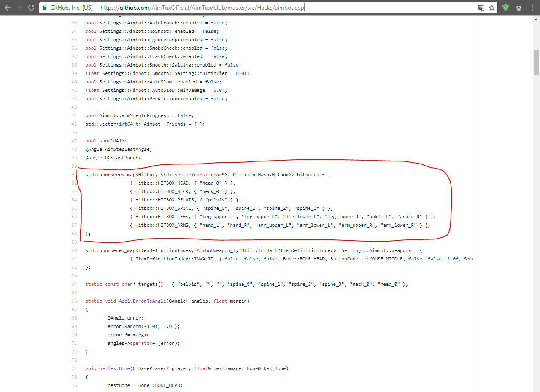Image resolution: width=540 pixels, height=392 pixels.
Task: Click text "Settings::Aimbot::IgnoreJump::enabled"
Action: [x=151, y=40]
